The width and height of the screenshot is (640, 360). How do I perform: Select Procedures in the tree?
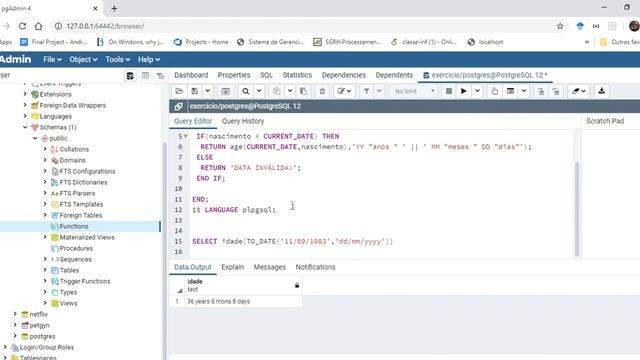(76, 248)
